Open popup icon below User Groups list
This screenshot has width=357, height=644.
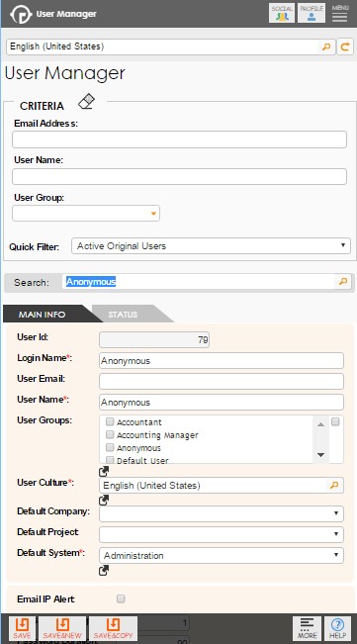pos(104,471)
